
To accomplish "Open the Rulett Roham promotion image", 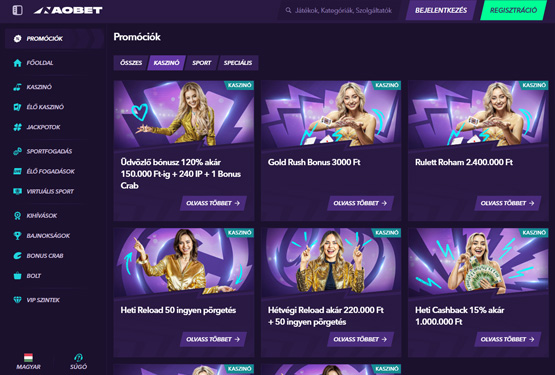I will pyautogui.click(x=478, y=113).
